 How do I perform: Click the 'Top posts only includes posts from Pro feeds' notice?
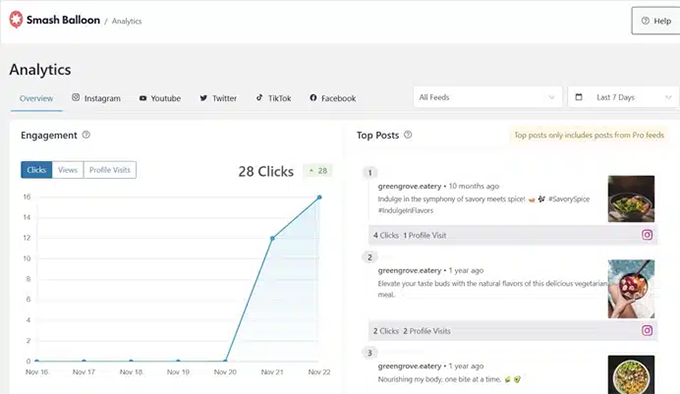[589, 135]
